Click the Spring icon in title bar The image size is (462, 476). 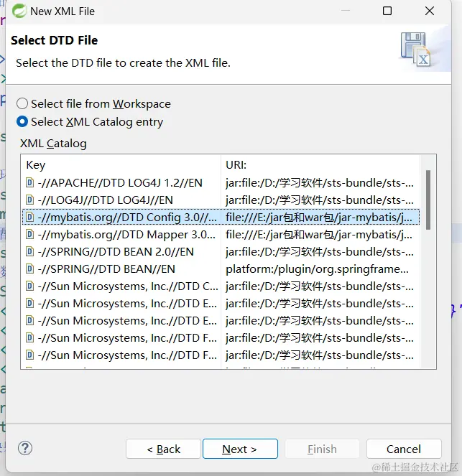pyautogui.click(x=18, y=11)
